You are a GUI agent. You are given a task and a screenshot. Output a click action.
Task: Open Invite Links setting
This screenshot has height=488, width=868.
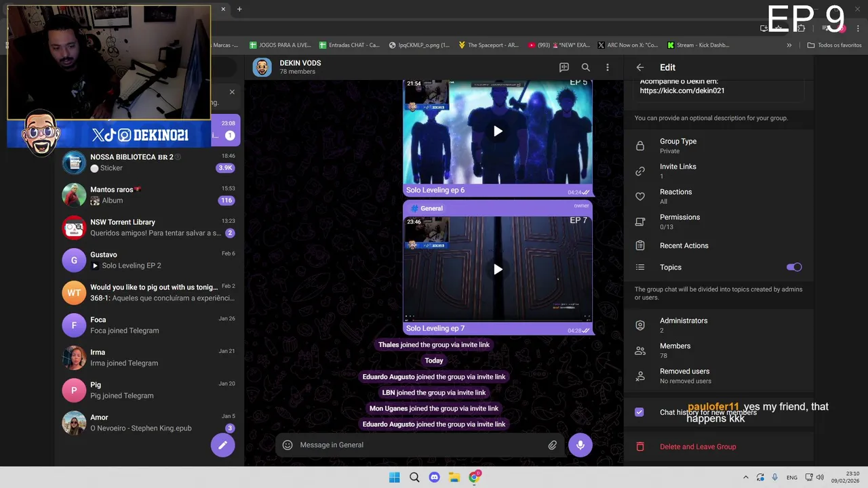coord(718,171)
